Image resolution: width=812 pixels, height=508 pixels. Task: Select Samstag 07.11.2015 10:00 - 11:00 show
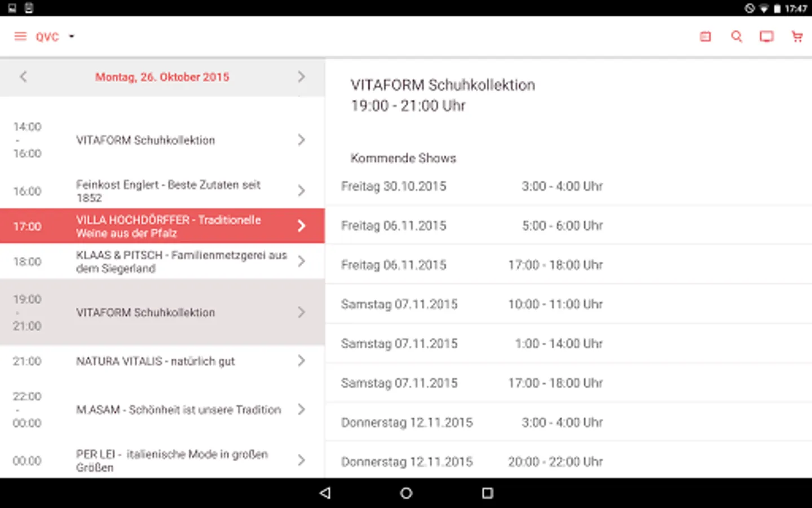point(568,304)
